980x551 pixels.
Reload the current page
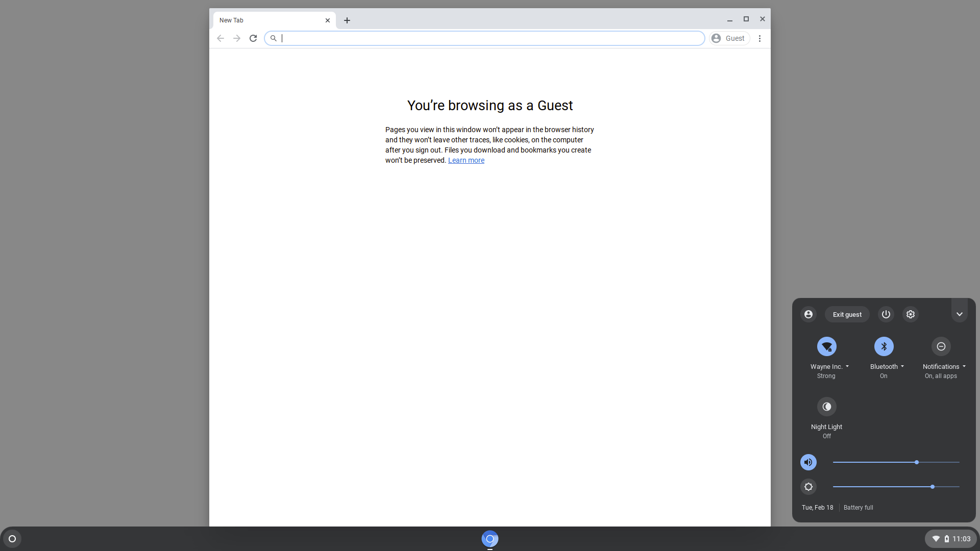tap(253, 38)
